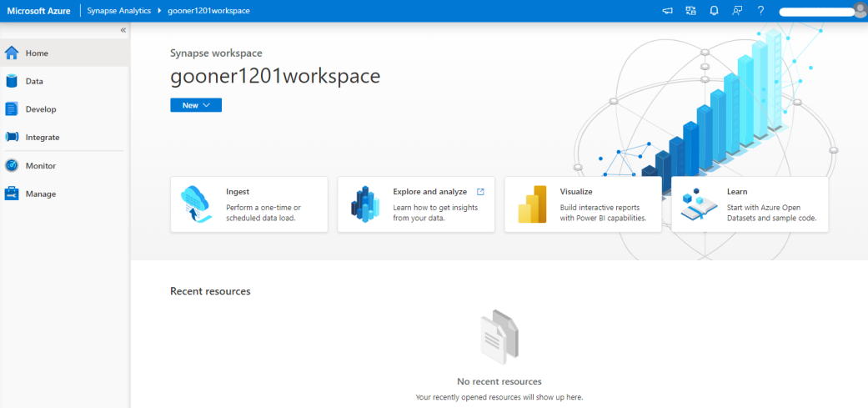
Task: Collapse the left navigation pane
Action: point(123,30)
